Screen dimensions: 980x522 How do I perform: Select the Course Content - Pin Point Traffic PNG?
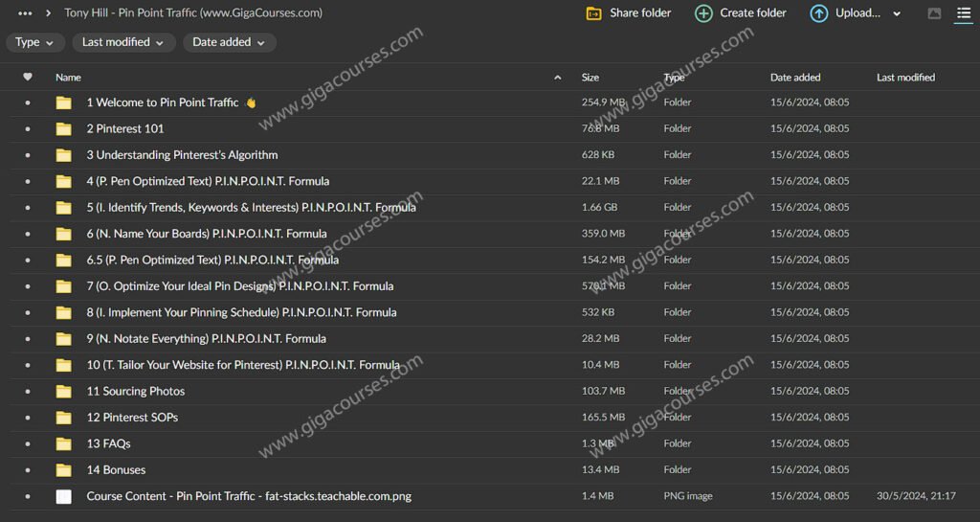249,496
